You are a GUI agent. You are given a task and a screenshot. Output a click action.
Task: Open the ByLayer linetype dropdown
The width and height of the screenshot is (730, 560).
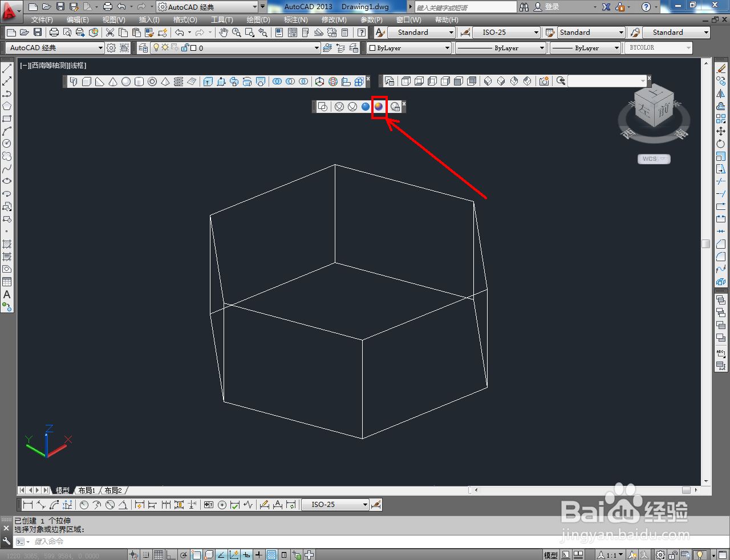501,48
